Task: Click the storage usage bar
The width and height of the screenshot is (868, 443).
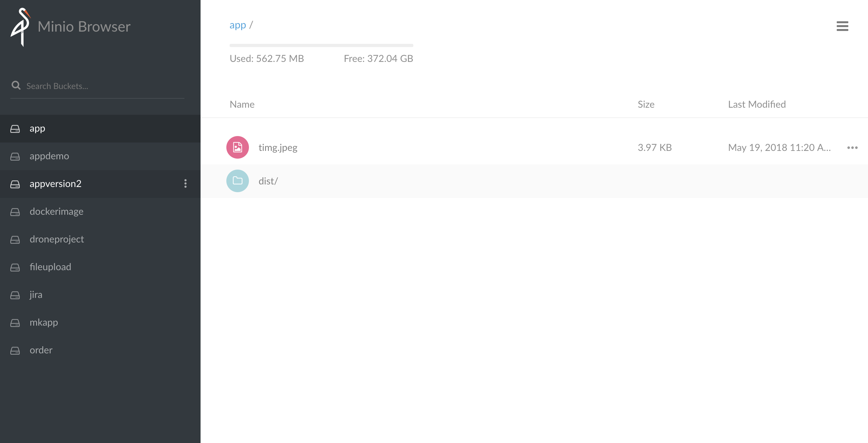Action: (321, 45)
